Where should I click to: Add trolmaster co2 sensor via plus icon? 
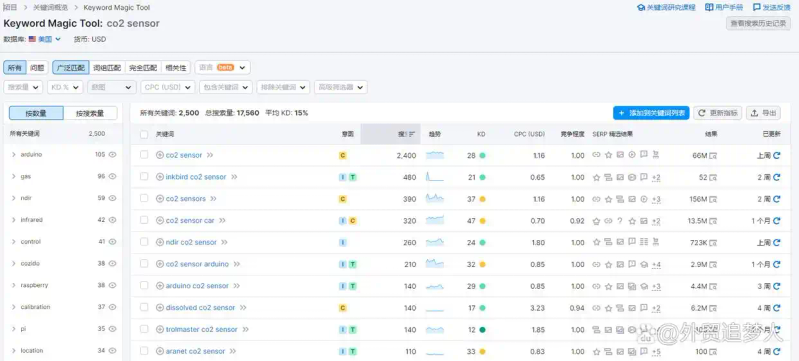[159, 329]
